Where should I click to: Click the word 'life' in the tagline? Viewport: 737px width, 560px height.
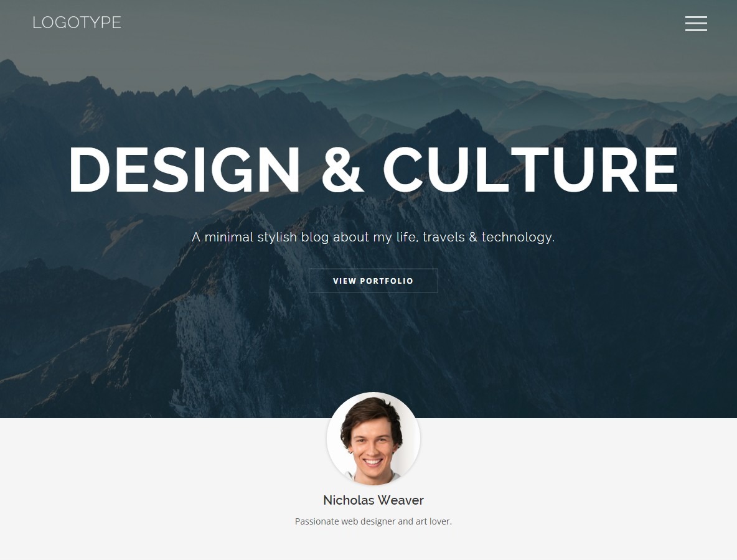407,237
